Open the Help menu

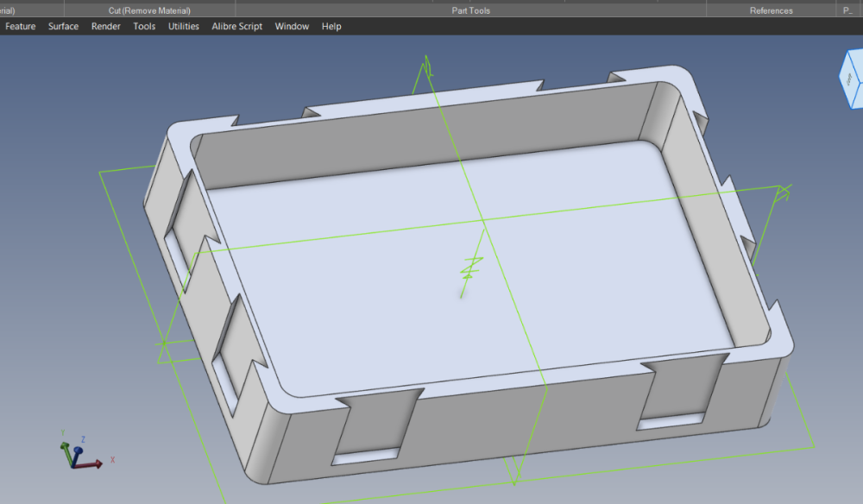coord(331,27)
